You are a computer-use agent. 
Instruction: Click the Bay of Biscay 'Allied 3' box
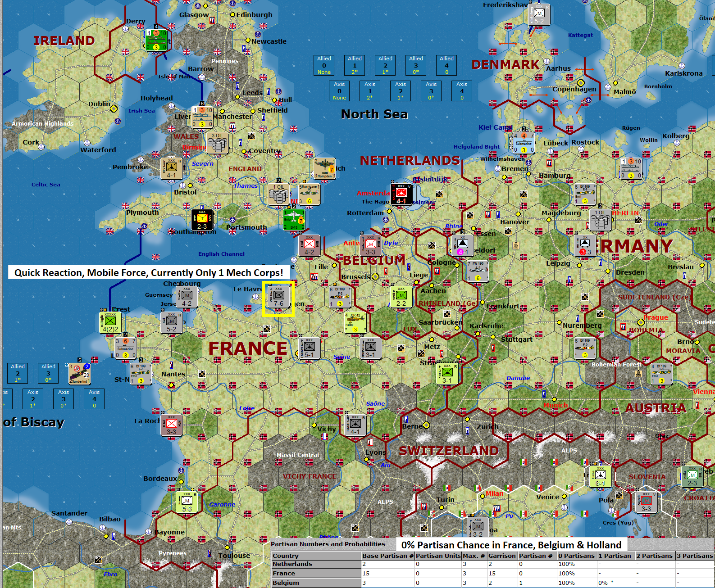pos(48,373)
